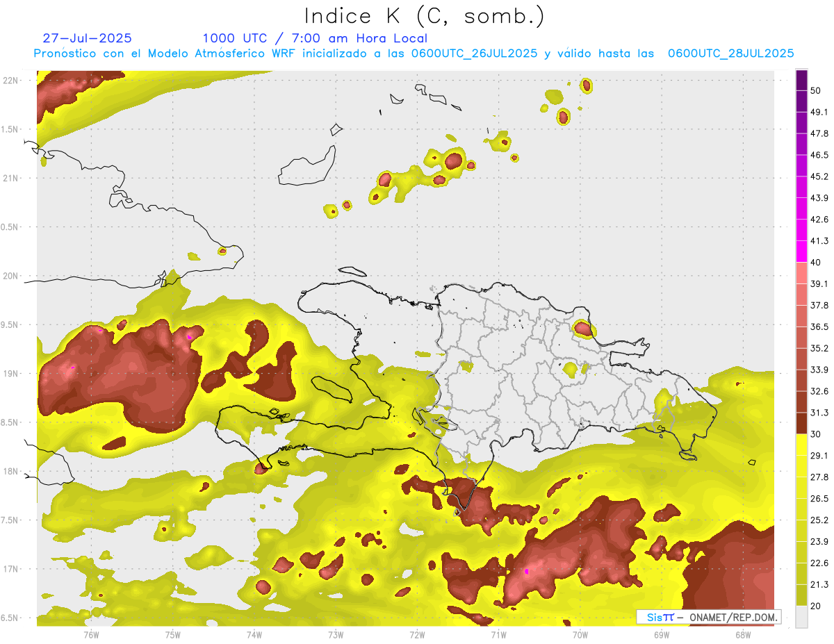Click the legend value "39.1"
The image size is (834, 644).
(819, 284)
